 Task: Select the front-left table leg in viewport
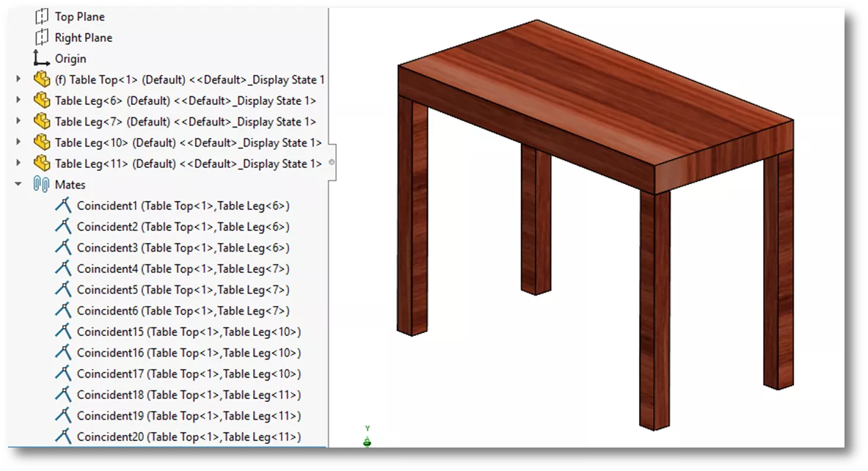pos(412,216)
